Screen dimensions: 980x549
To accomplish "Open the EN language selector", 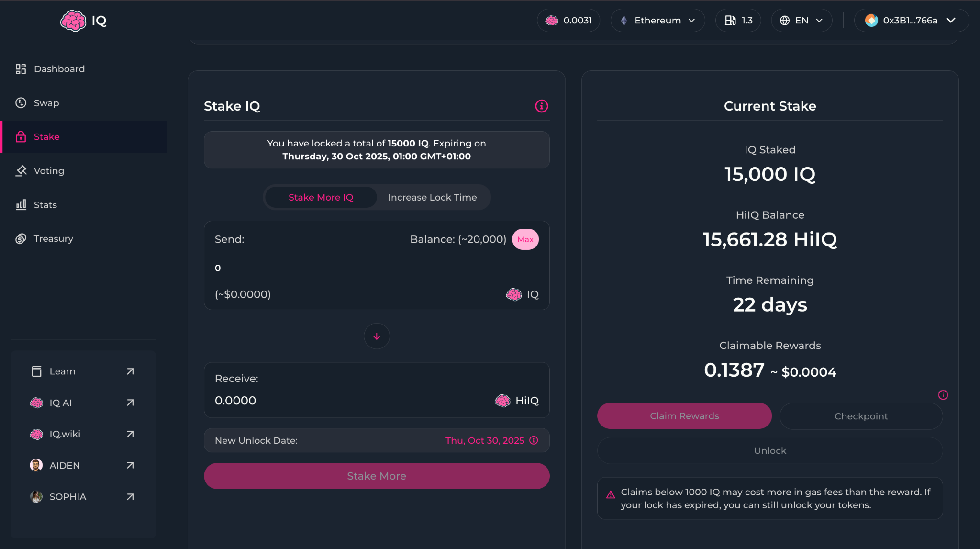I will point(802,21).
